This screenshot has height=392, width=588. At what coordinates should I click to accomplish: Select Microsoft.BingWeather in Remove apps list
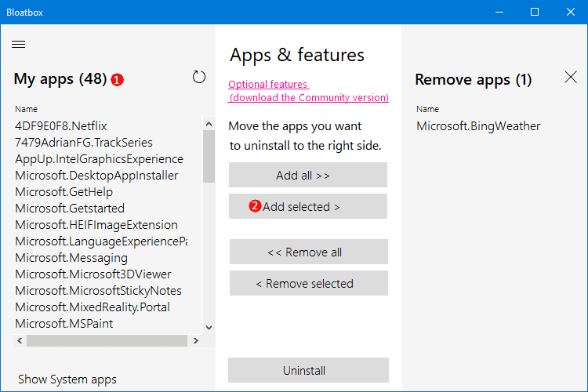[x=478, y=126]
